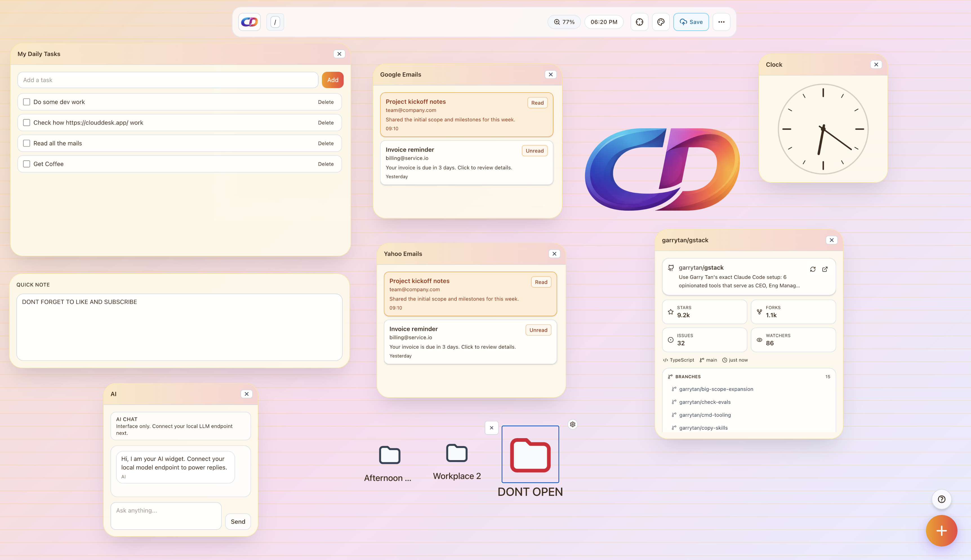The width and height of the screenshot is (971, 560).
Task: Open the ellipsis more-options menu
Action: pyautogui.click(x=721, y=22)
